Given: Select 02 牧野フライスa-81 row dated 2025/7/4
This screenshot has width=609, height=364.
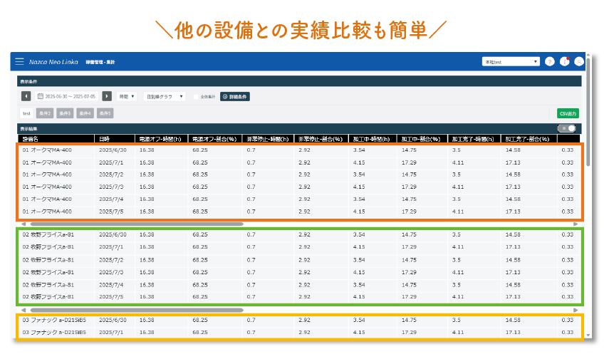Looking at the screenshot, I should click(x=299, y=285).
